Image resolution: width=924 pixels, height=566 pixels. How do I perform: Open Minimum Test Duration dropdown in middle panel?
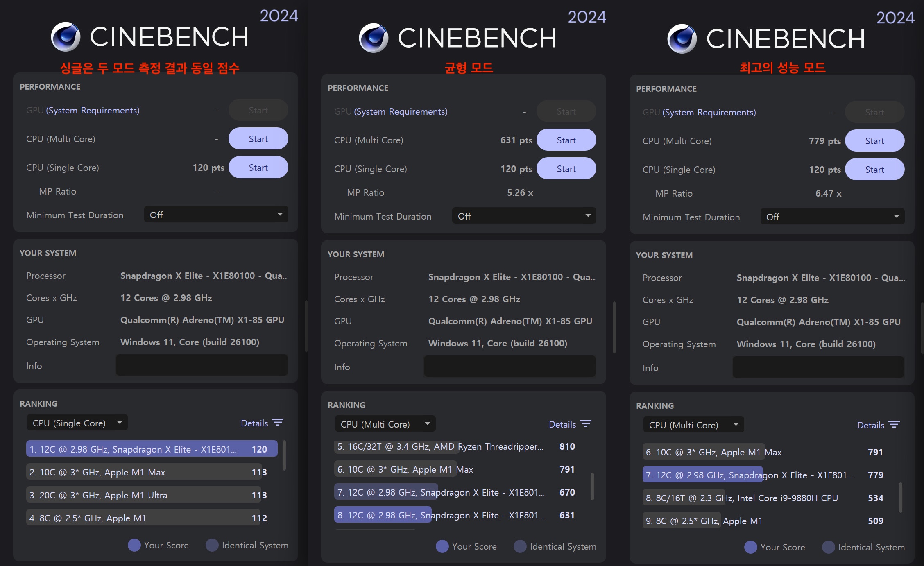524,216
